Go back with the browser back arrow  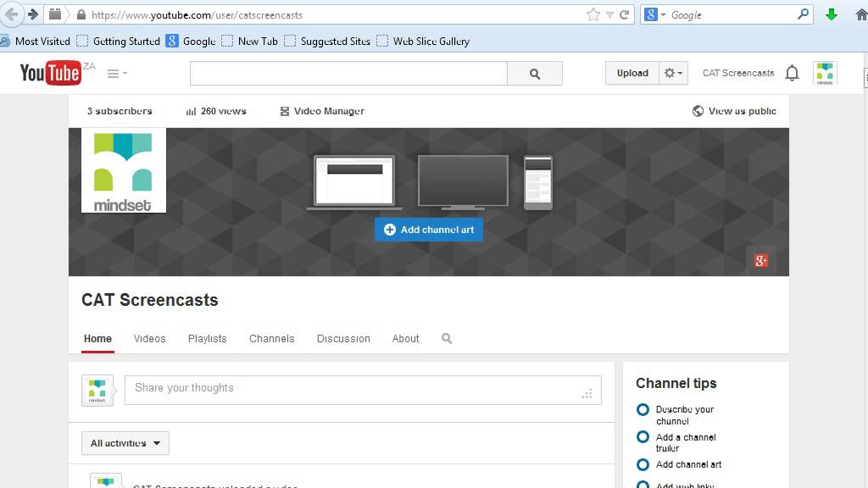point(12,14)
